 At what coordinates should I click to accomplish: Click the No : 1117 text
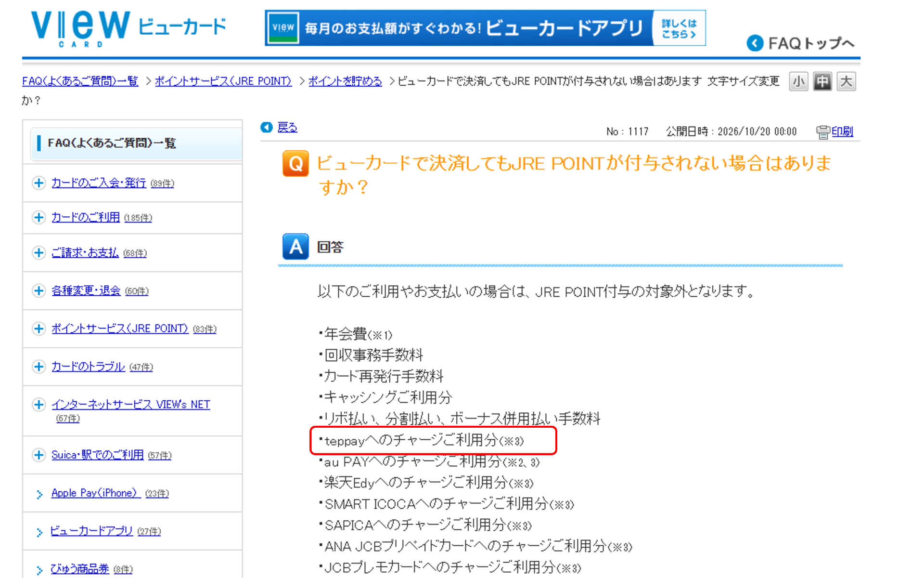628,131
